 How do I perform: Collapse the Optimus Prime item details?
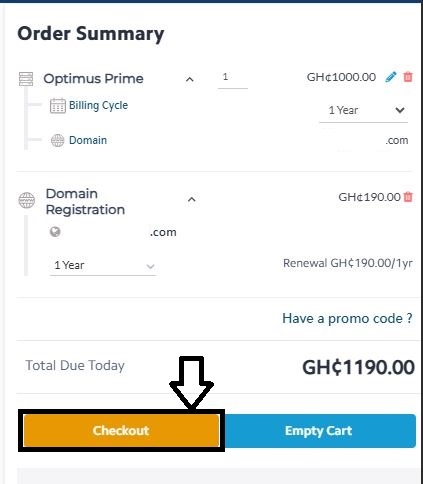click(x=190, y=79)
